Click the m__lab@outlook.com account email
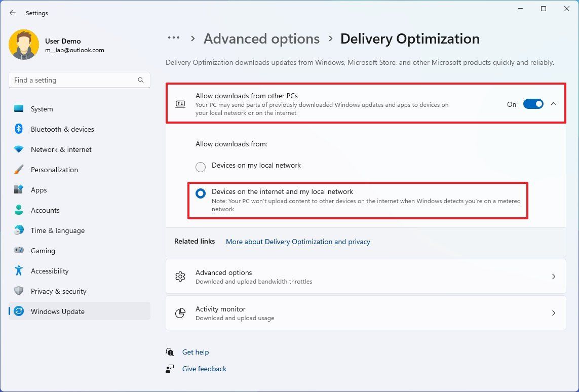The width and height of the screenshot is (579, 392). point(74,50)
